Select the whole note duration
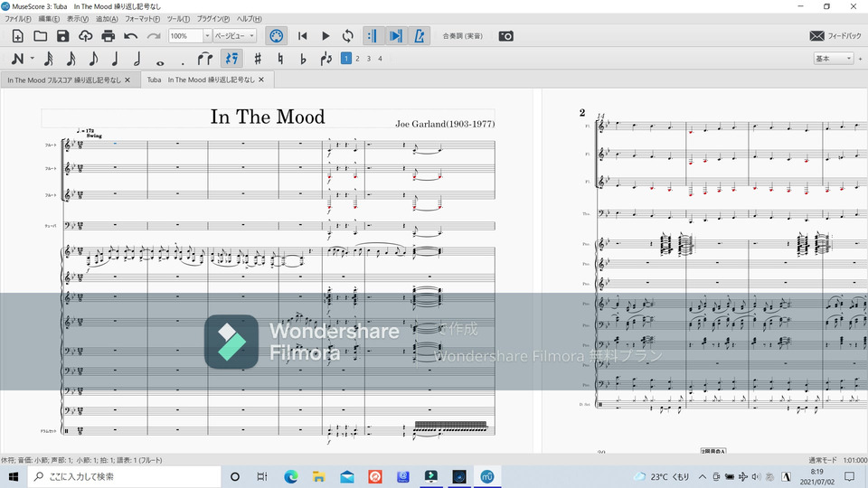 pos(160,62)
